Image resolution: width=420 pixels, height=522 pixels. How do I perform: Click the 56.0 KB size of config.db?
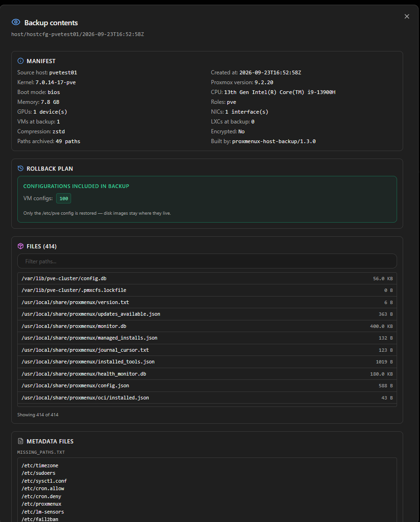[x=383, y=279]
